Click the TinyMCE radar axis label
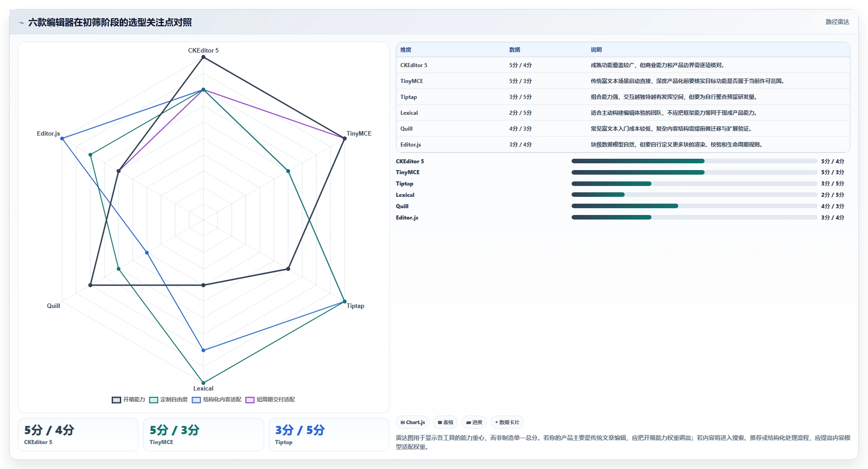The image size is (868, 469). pyautogui.click(x=359, y=133)
